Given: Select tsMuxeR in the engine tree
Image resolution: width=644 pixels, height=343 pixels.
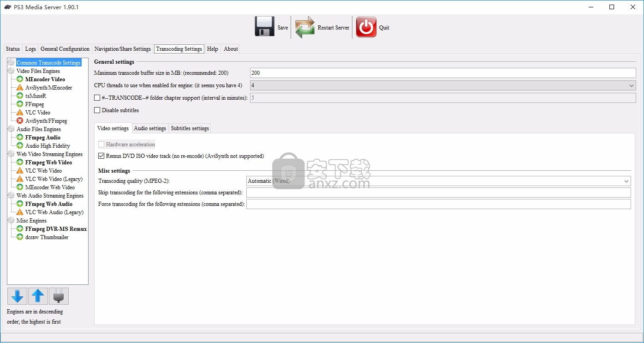Looking at the screenshot, I should click(36, 96).
